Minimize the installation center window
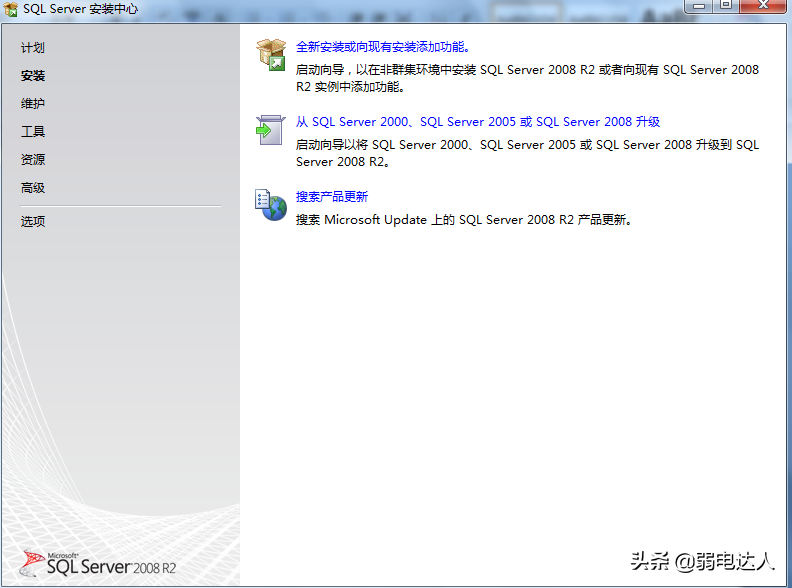The height and width of the screenshot is (588, 792). [x=699, y=6]
